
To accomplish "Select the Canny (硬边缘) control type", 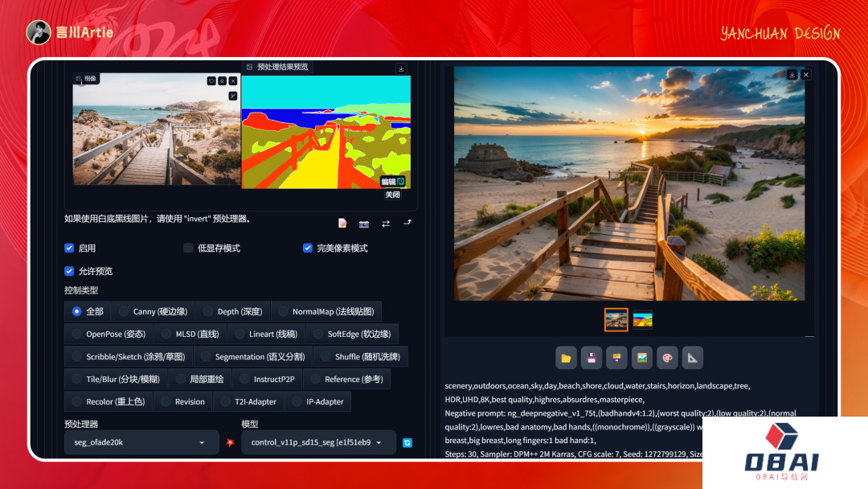I will 154,311.
